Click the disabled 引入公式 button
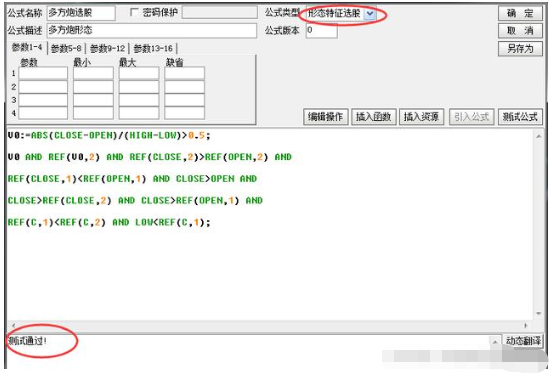The image size is (552, 376). coord(471,117)
